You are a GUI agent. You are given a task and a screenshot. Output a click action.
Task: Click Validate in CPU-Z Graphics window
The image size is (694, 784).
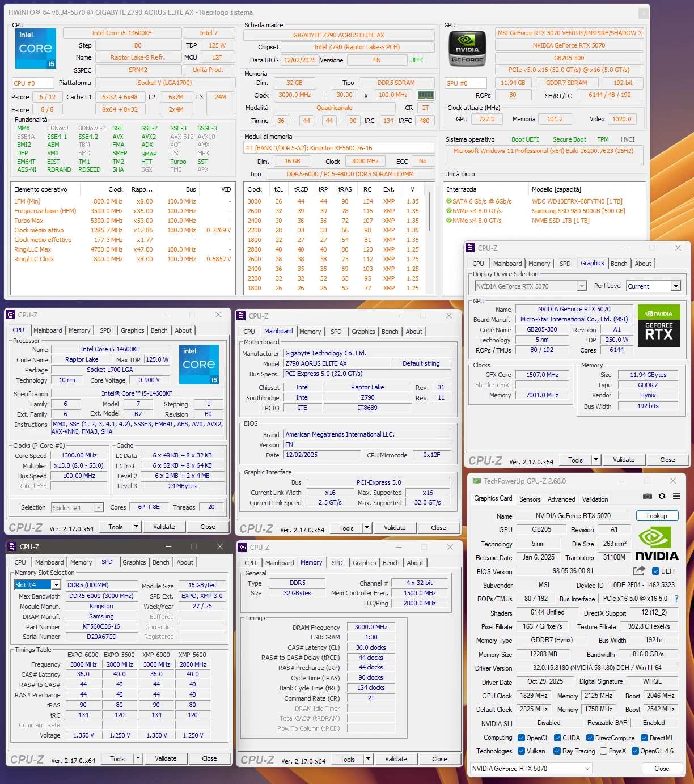tap(624, 460)
